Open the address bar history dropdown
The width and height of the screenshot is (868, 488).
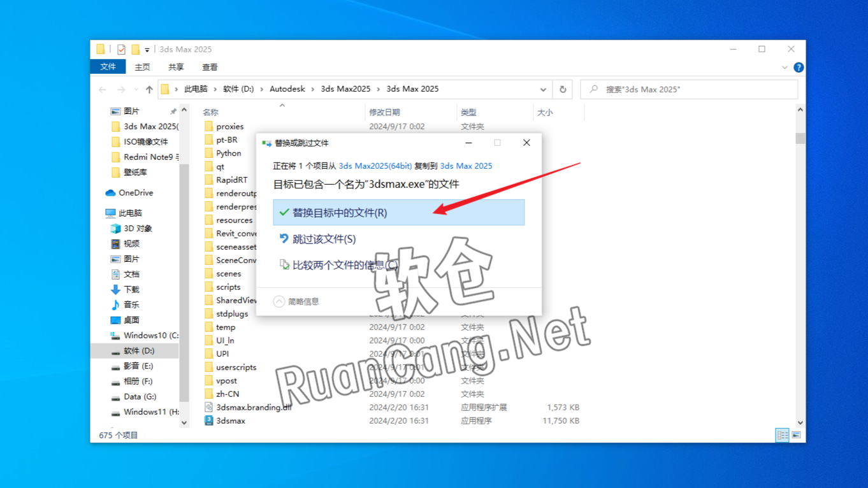coord(543,89)
